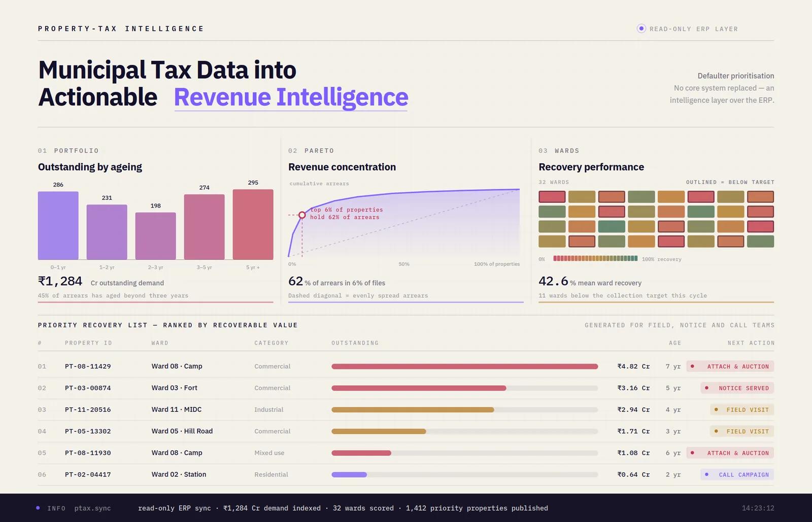Click the purple INFO dot in status bar

point(38,508)
